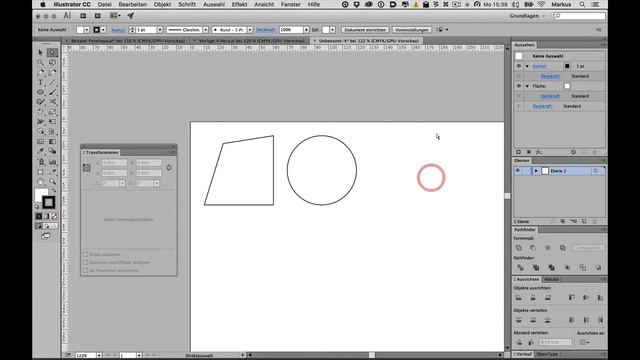Check the first checkbox in Transformieren panel
Image resolution: width=640 pixels, height=360 pixels.
86,254
